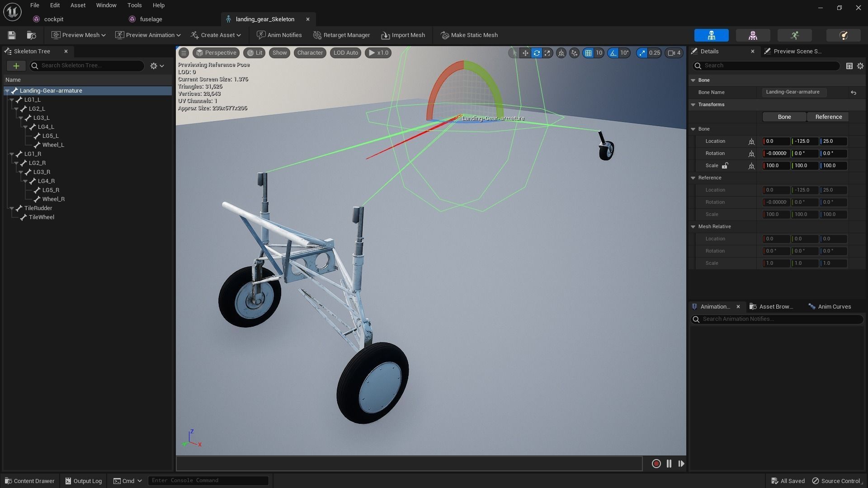Click the Import Mesh button
Viewport: 868px width, 488px height.
pyautogui.click(x=403, y=35)
